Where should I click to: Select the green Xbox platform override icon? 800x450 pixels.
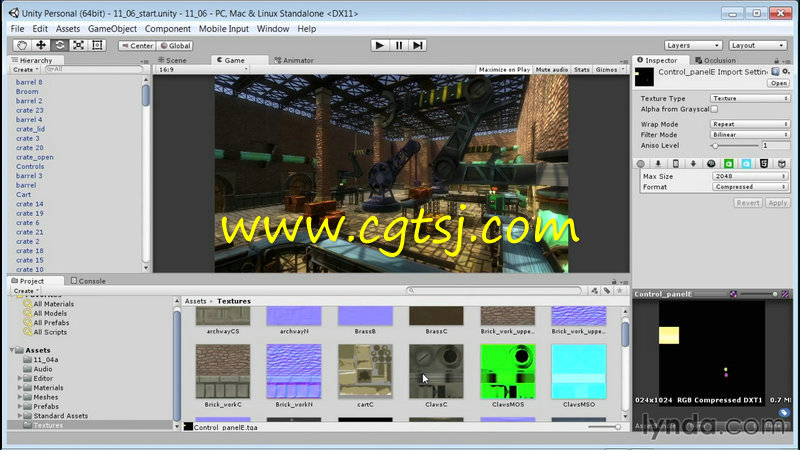coord(729,164)
